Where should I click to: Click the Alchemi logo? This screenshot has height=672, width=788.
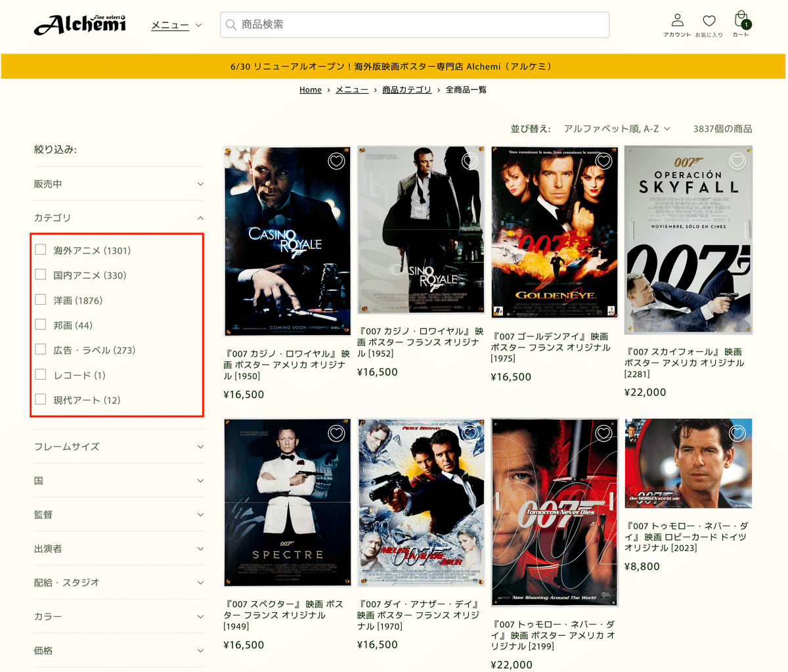[x=79, y=25]
